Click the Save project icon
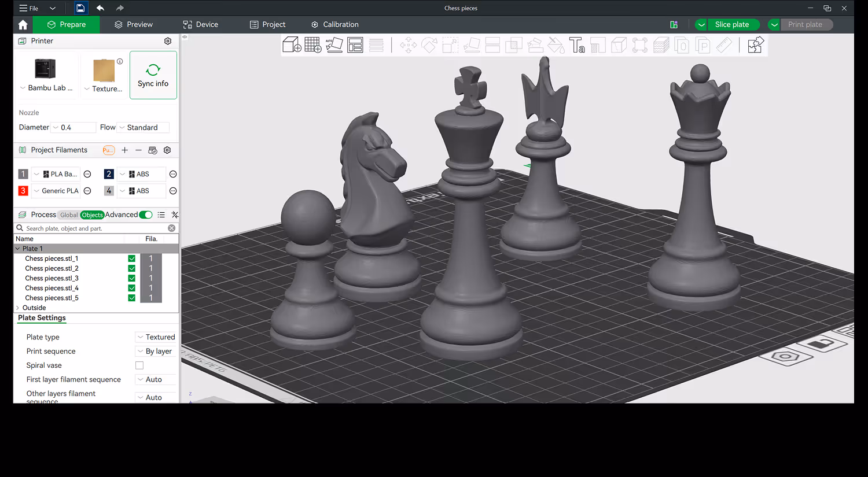 pyautogui.click(x=80, y=8)
